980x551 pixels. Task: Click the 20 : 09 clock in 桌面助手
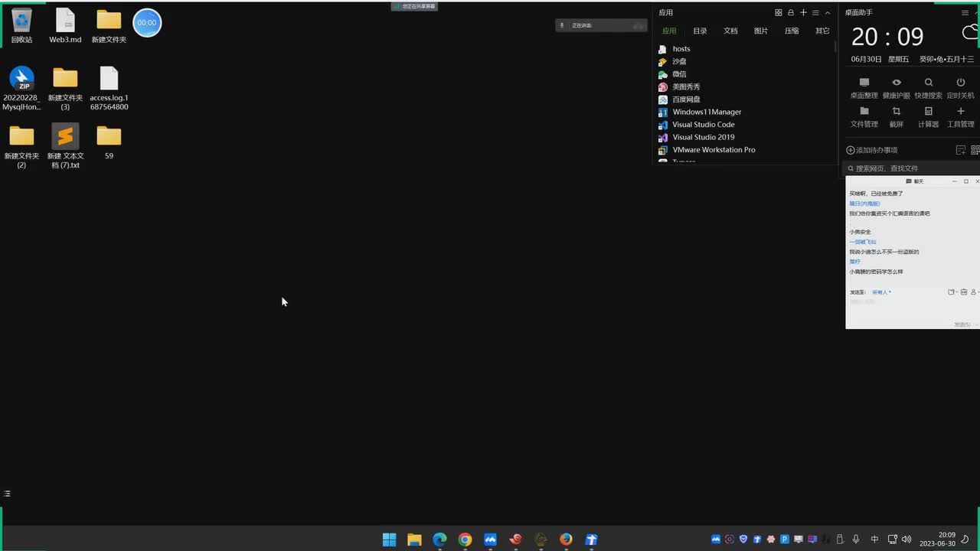[887, 37]
